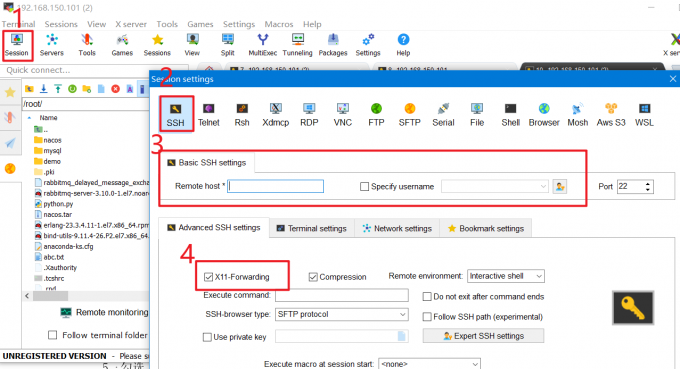The height and width of the screenshot is (369, 680).
Task: Click the Tunneling toolbar icon
Action: (x=298, y=45)
